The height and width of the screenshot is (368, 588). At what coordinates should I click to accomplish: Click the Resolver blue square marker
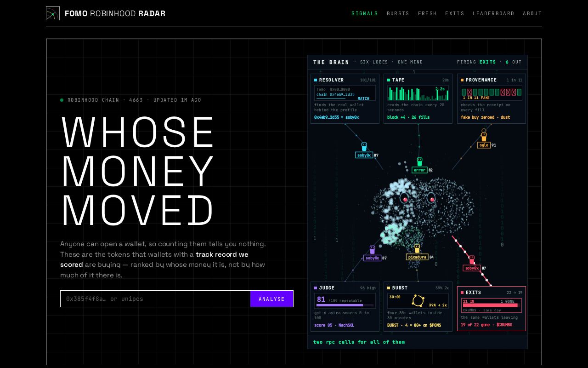pyautogui.click(x=316, y=80)
